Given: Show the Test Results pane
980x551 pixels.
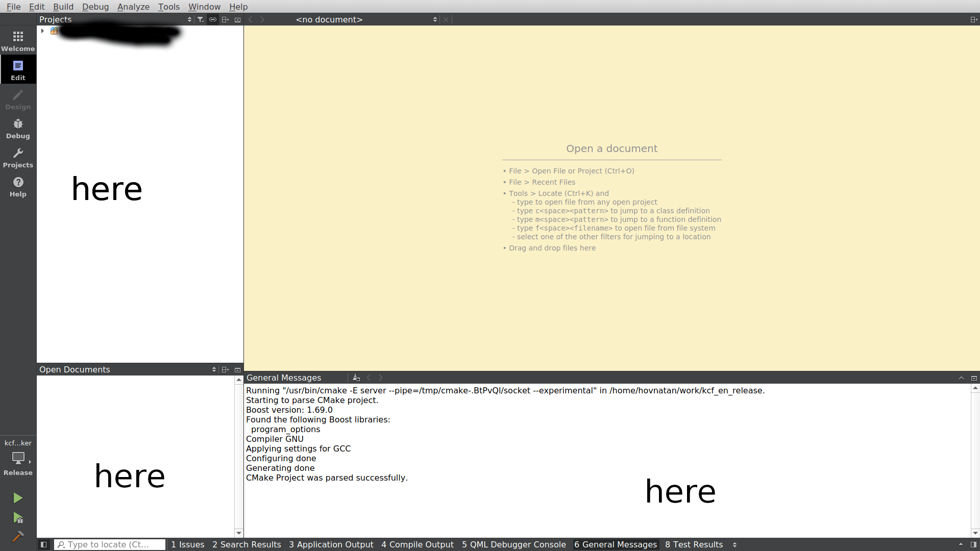Looking at the screenshot, I should tap(694, 544).
